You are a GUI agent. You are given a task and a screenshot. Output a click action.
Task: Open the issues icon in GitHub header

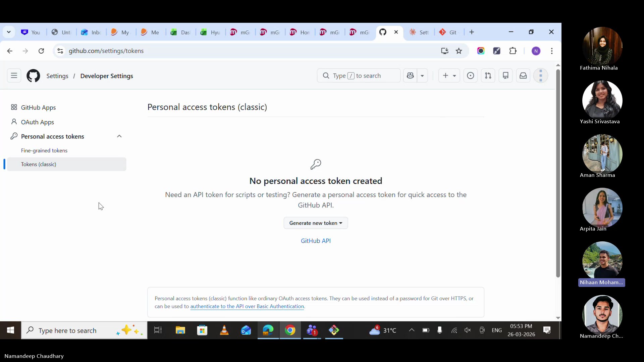click(470, 75)
